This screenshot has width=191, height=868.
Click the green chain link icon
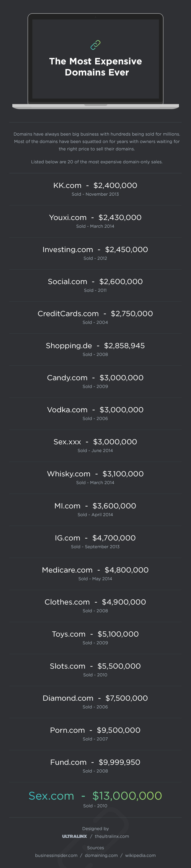coord(95,45)
